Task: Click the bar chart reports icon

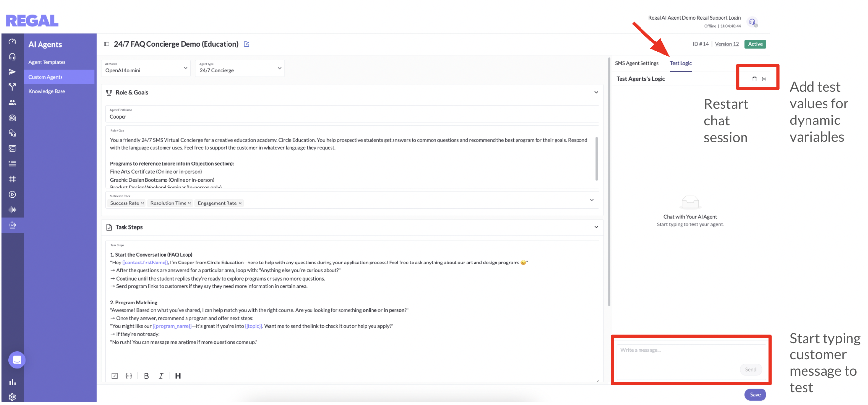Action: [x=12, y=382]
